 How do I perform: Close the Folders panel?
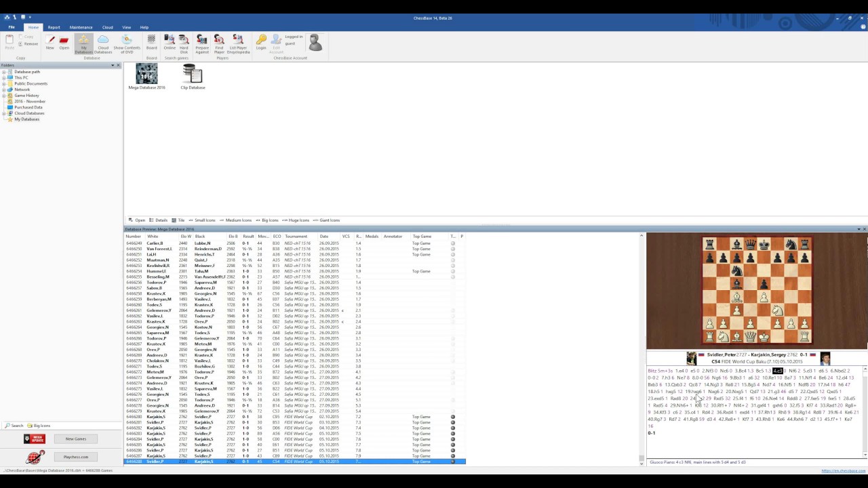pyautogui.click(x=119, y=65)
